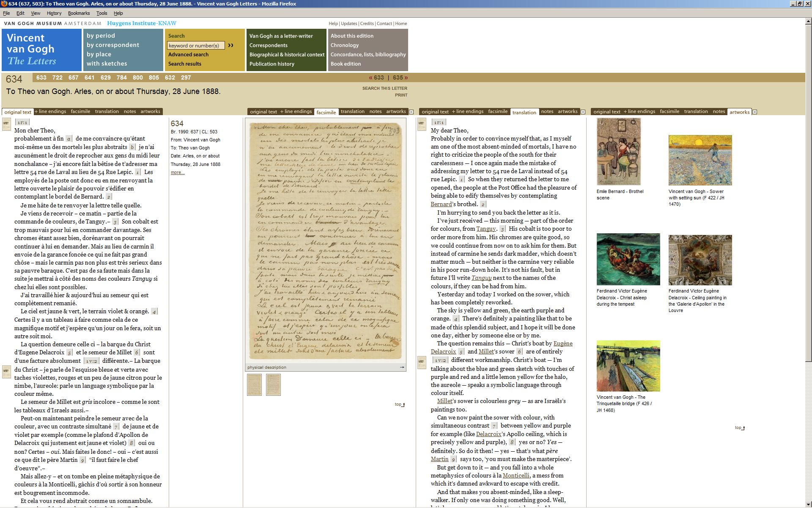Open footnote marker 4 in translation text
Image resolution: width=812 pixels, height=508 pixels.
coord(455,319)
